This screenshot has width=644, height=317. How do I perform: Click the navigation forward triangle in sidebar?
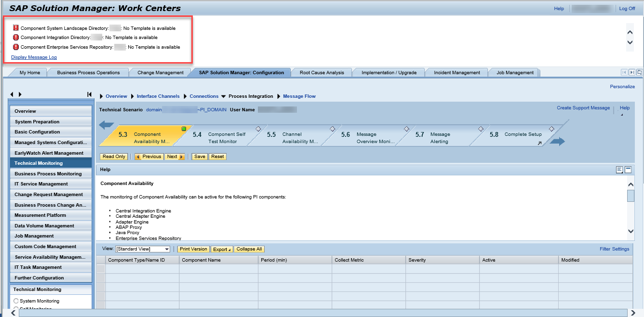(x=20, y=94)
